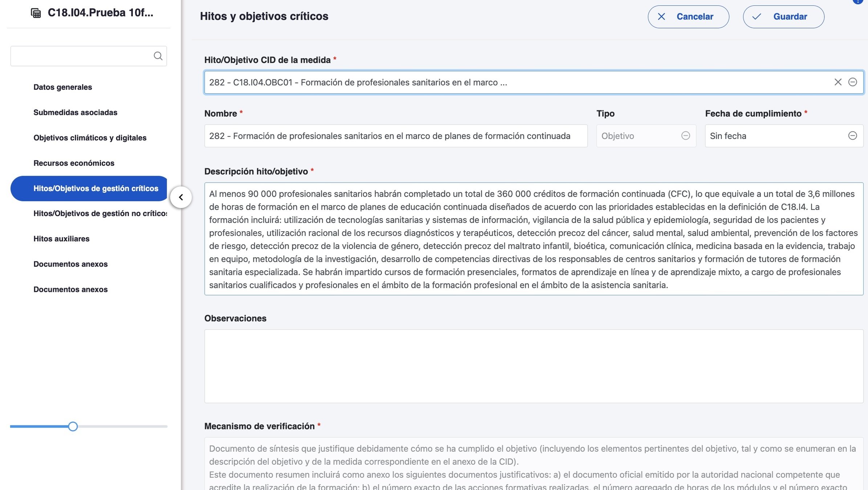
Task: Open Datos generales section
Action: (x=63, y=87)
